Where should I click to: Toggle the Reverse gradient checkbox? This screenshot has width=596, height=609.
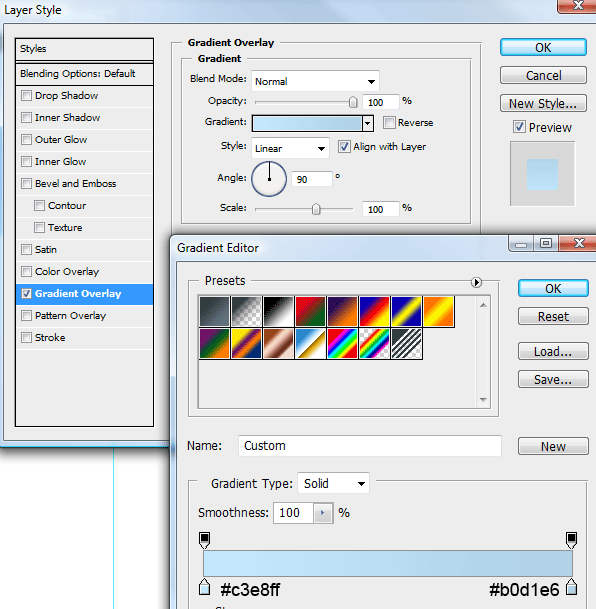389,123
